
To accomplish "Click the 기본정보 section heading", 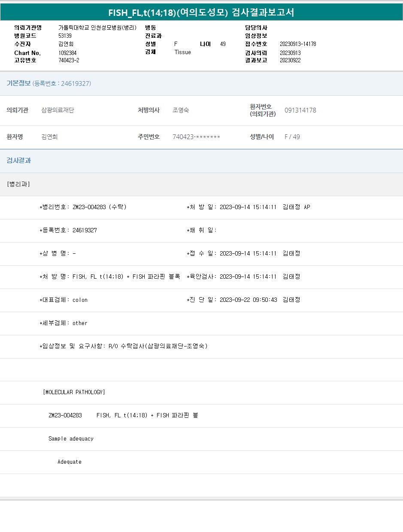I will click(x=18, y=83).
